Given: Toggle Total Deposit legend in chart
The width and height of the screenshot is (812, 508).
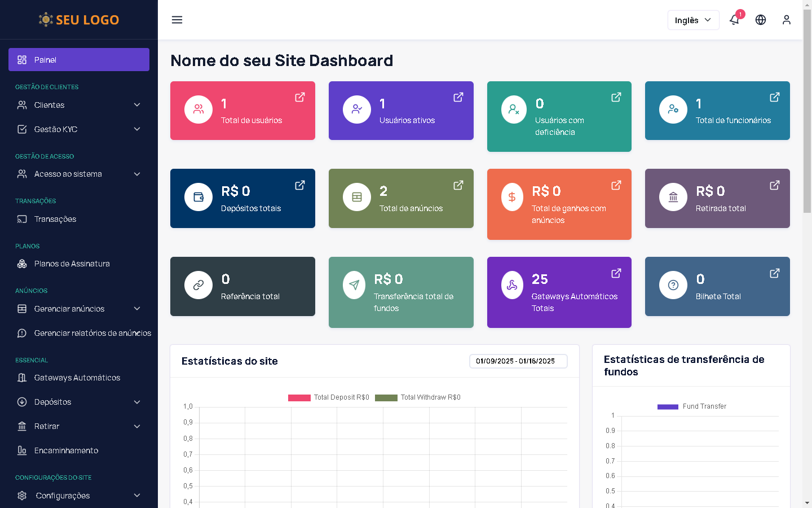Looking at the screenshot, I should (329, 397).
